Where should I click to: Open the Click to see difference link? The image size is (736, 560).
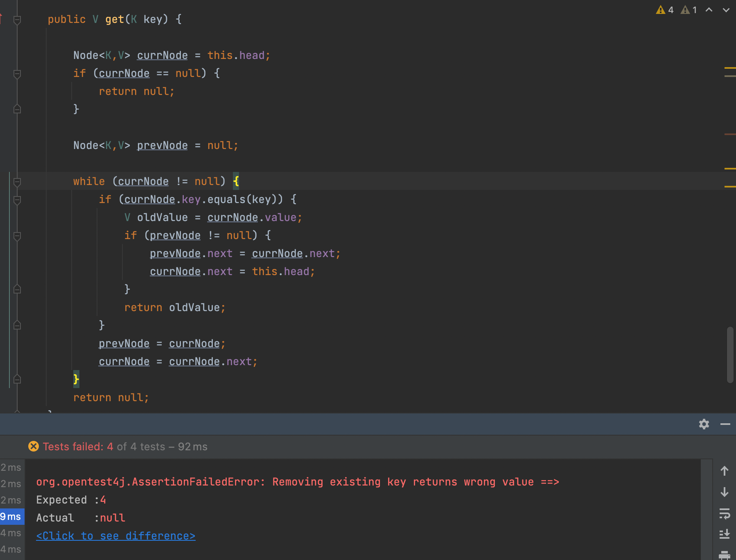(x=115, y=536)
